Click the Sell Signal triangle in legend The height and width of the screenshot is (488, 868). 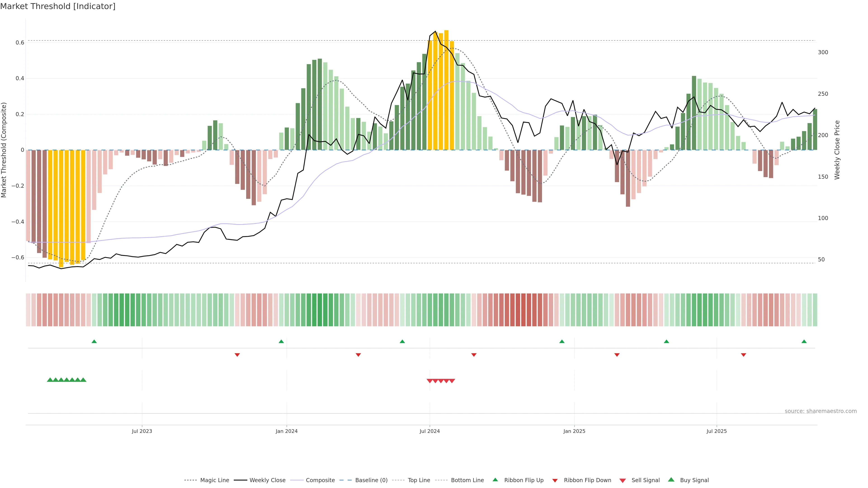click(623, 481)
